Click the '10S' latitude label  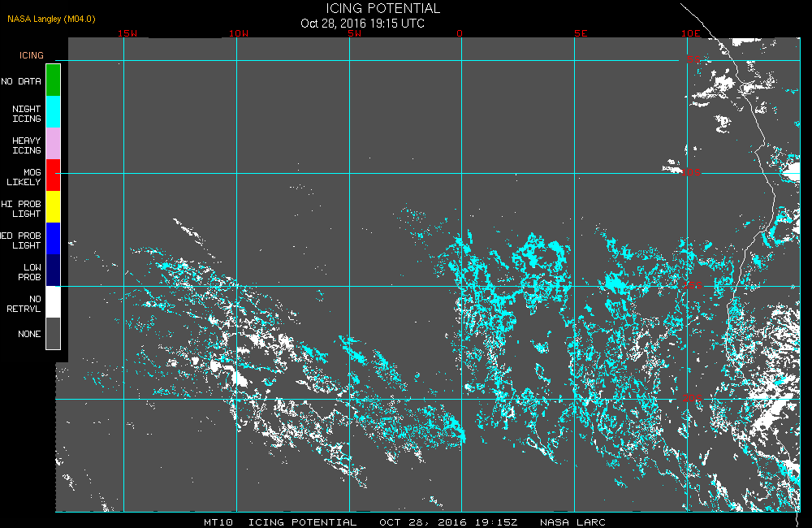click(691, 172)
